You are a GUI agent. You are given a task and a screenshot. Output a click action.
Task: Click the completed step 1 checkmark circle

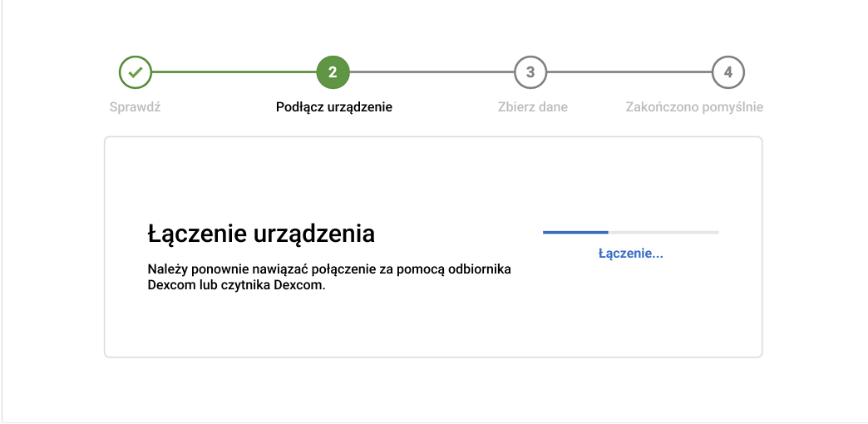pyautogui.click(x=135, y=72)
